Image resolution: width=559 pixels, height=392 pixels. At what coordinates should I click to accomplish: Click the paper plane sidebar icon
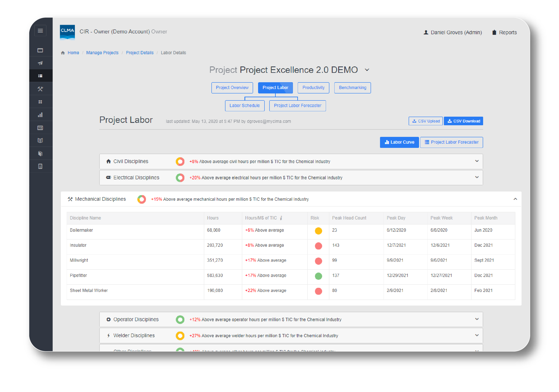pyautogui.click(x=40, y=63)
